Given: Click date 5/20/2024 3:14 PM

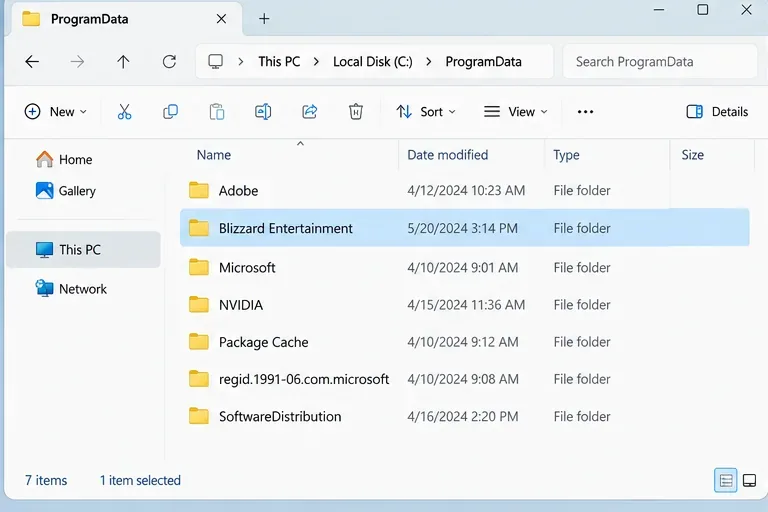Looking at the screenshot, I should click(x=462, y=228).
